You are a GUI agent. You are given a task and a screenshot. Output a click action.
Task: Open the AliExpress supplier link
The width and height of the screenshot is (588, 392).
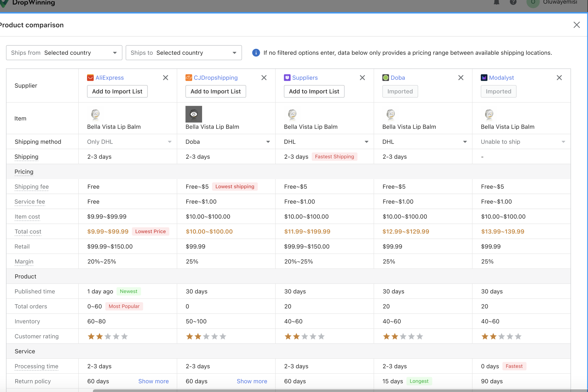point(110,78)
